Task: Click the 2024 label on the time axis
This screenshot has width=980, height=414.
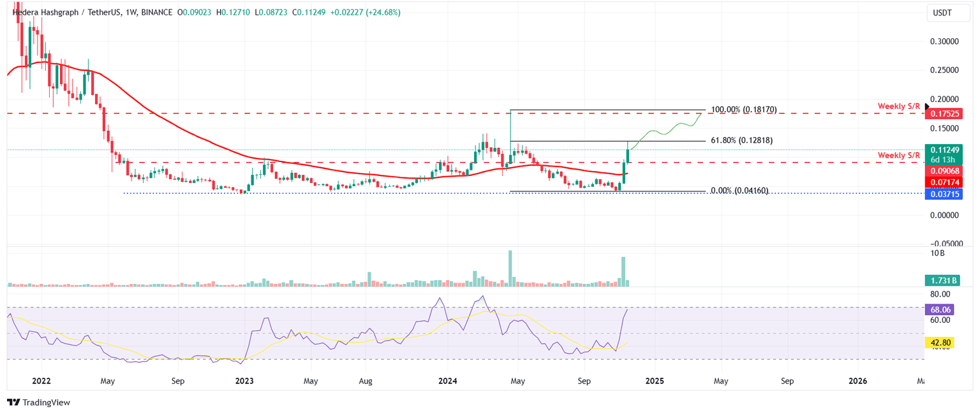Action: point(447,381)
